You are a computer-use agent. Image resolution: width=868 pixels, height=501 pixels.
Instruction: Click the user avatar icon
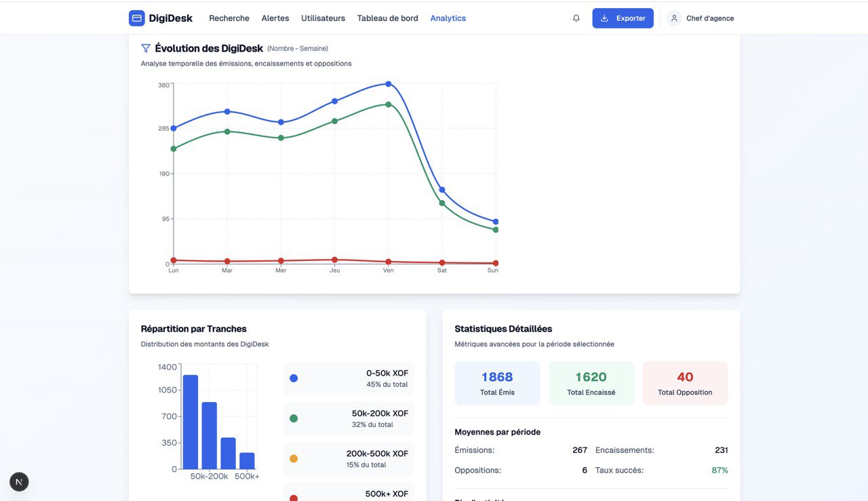674,18
